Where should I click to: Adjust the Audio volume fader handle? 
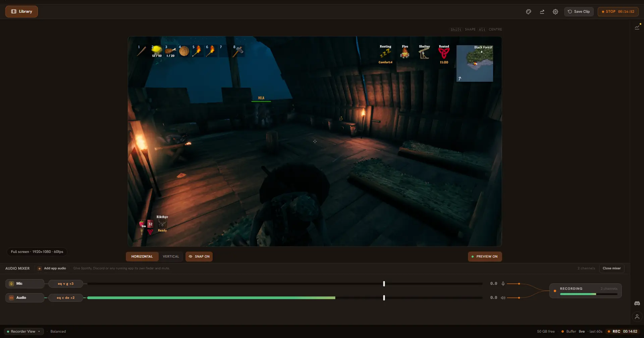(384, 298)
